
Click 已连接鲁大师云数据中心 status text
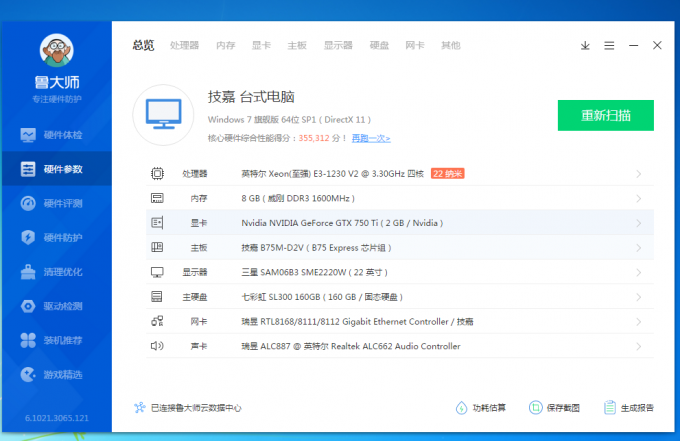pyautogui.click(x=196, y=408)
